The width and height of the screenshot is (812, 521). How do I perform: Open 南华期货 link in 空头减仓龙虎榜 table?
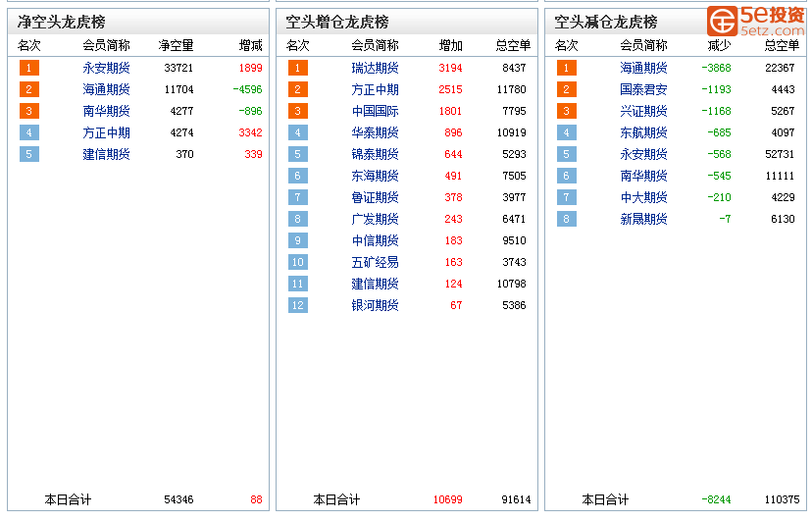(x=643, y=176)
